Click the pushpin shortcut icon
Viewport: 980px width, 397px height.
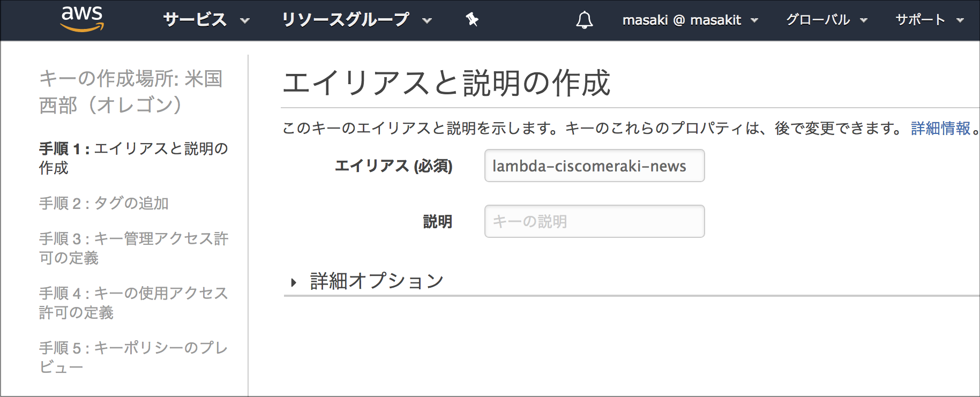pos(472,20)
